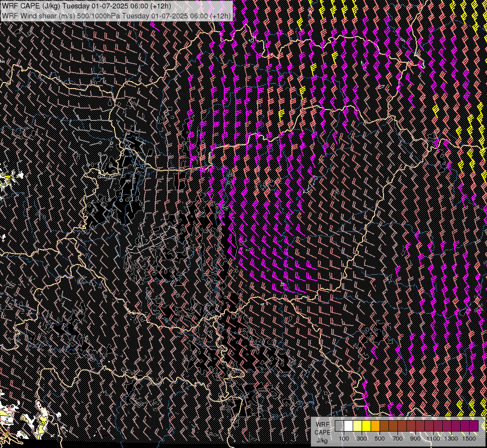The width and height of the screenshot is (487, 448).
Task: Pick the orange legend swatch
Action: coord(375,426)
